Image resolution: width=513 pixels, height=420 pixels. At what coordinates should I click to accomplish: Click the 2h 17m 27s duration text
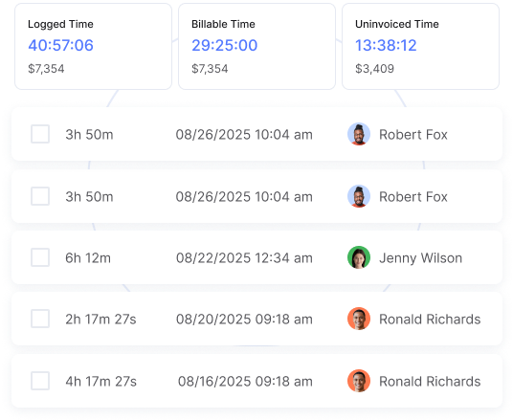tap(100, 320)
